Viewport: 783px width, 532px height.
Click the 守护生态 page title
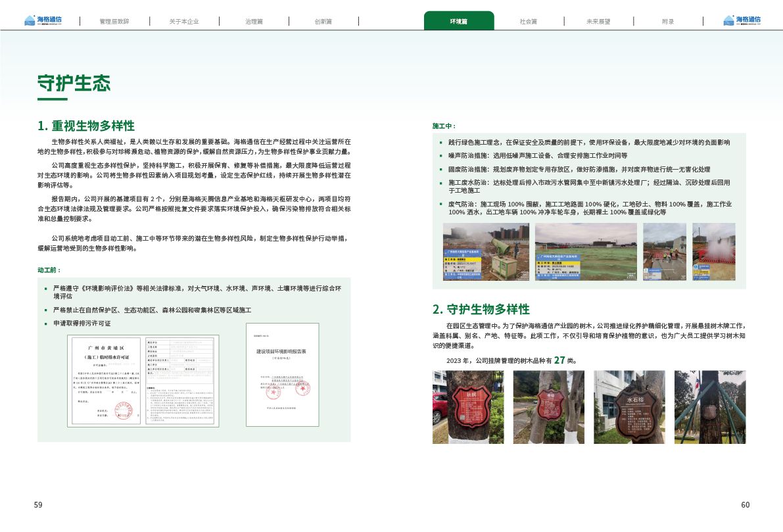(74, 84)
